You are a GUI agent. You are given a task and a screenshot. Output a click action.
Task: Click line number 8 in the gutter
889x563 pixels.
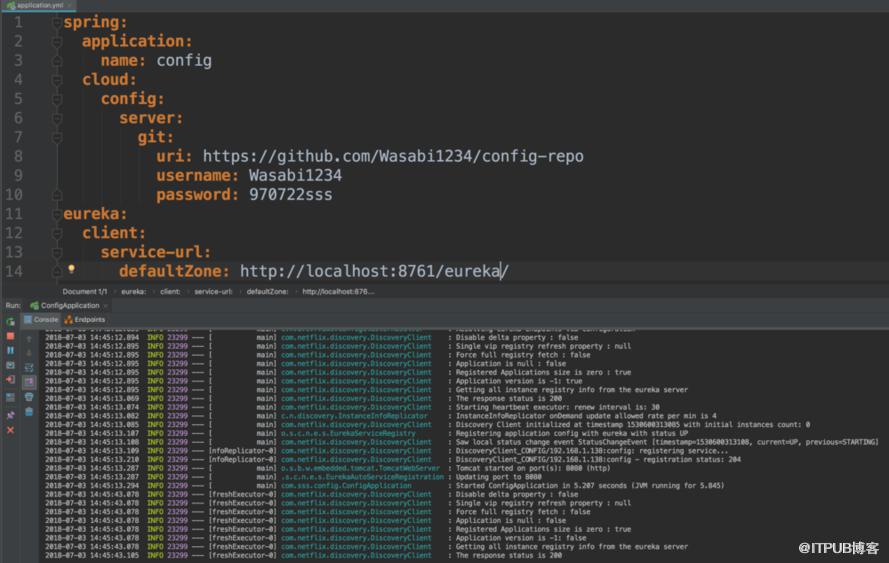(18, 156)
